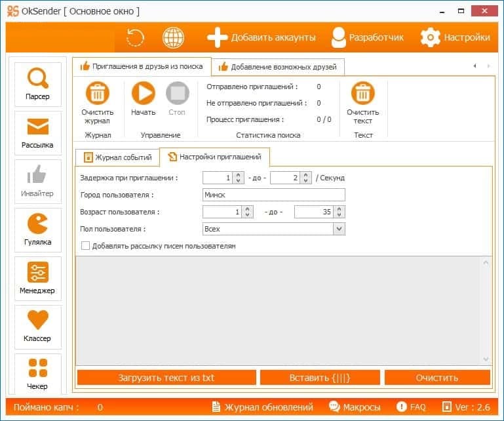Decrease maximum invitation delay
Screen dimensions: 504x421
tap(305, 181)
